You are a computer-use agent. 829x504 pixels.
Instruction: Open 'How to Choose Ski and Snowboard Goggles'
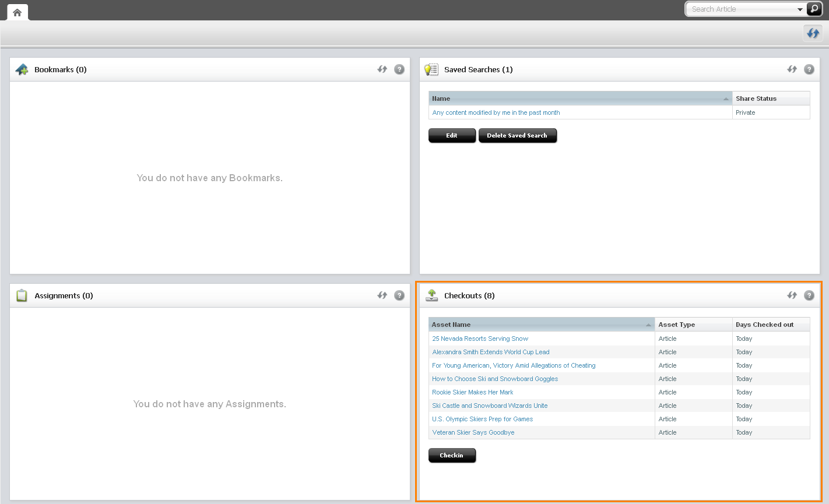click(x=495, y=379)
